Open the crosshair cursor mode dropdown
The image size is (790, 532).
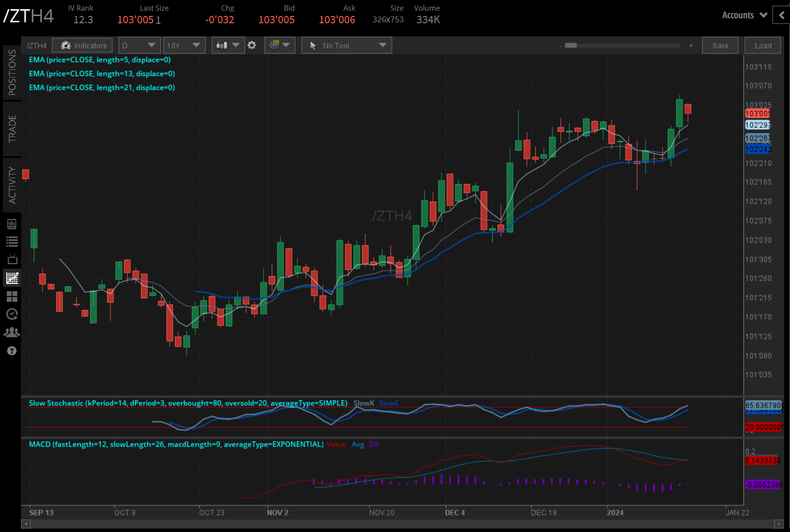(x=279, y=46)
